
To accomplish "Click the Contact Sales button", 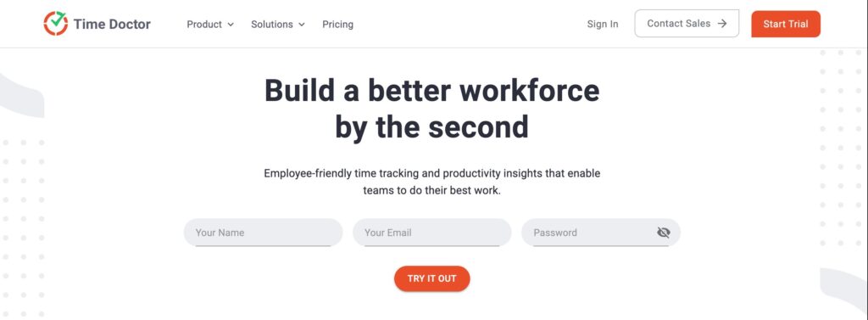I will [687, 23].
